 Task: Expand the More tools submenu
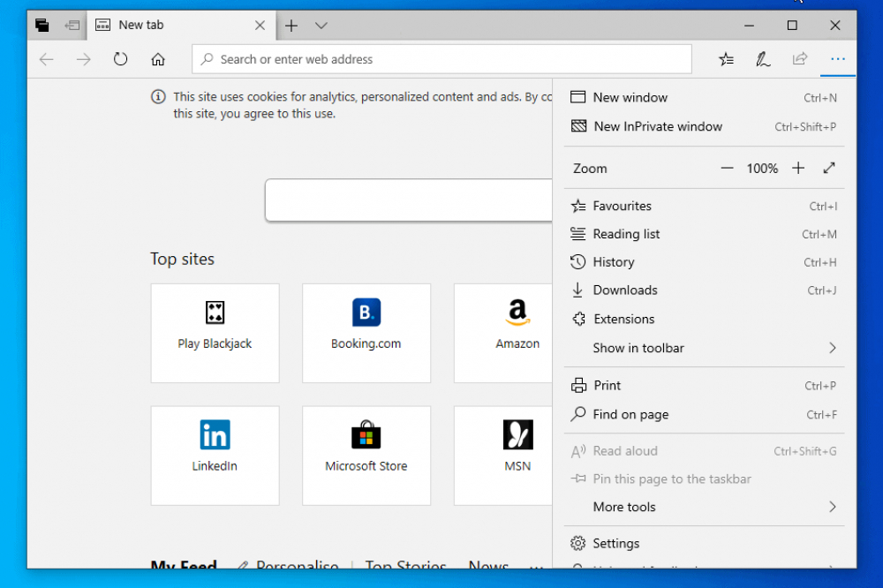[625, 507]
